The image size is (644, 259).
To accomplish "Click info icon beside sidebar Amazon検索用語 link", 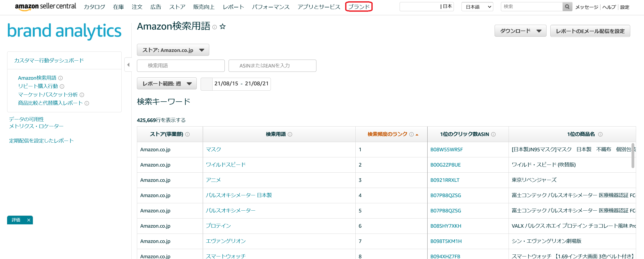I will pyautogui.click(x=60, y=78).
